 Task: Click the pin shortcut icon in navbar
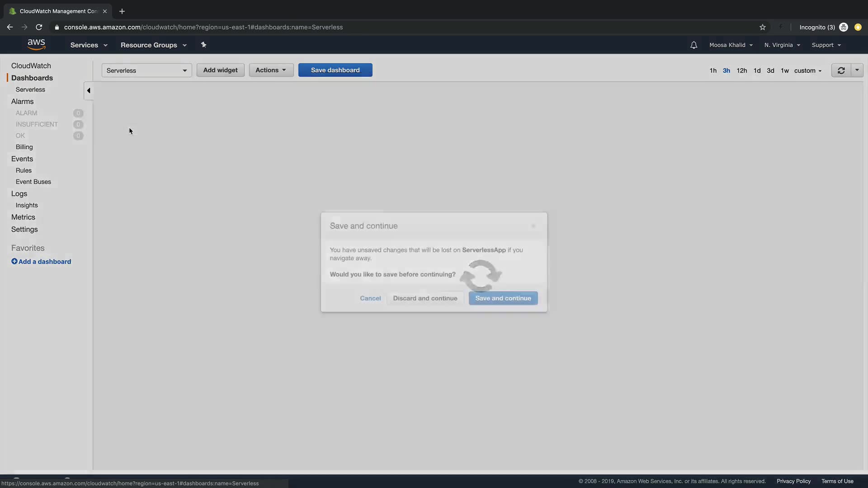pyautogui.click(x=203, y=45)
